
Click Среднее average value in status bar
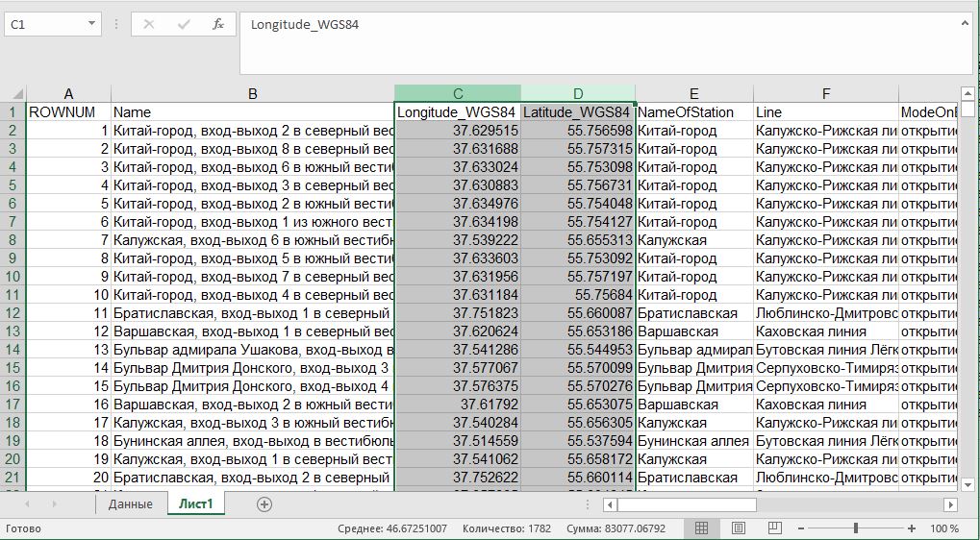[392, 528]
